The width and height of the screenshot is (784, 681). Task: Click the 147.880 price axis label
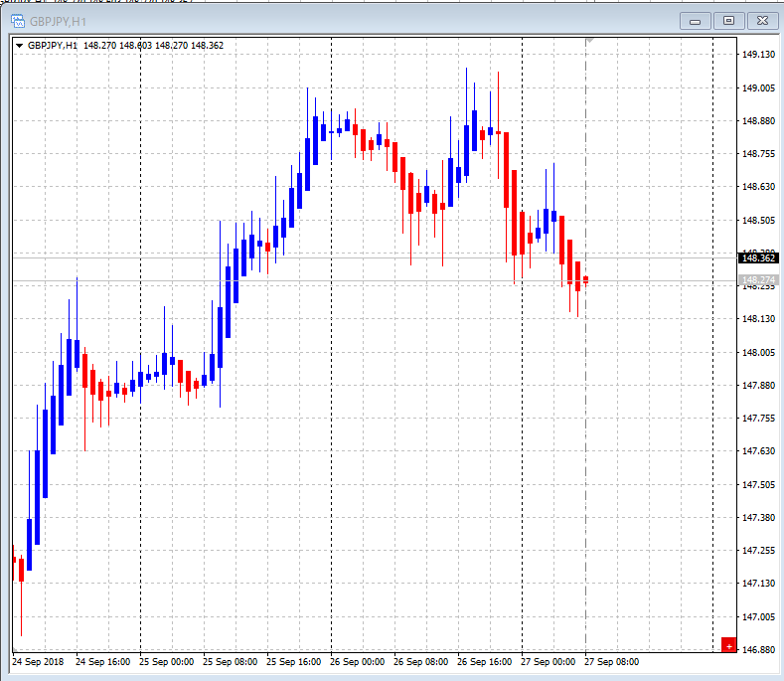click(x=758, y=386)
